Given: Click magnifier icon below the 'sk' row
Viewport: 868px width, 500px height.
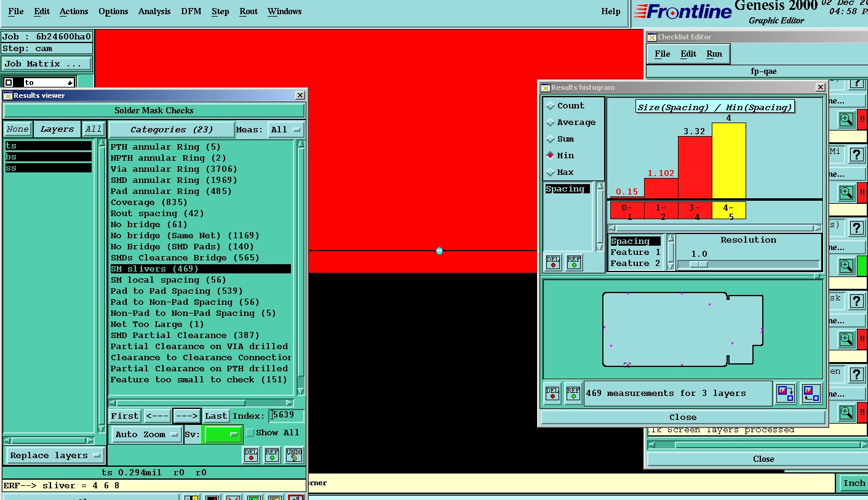Looking at the screenshot, I should 846,339.
